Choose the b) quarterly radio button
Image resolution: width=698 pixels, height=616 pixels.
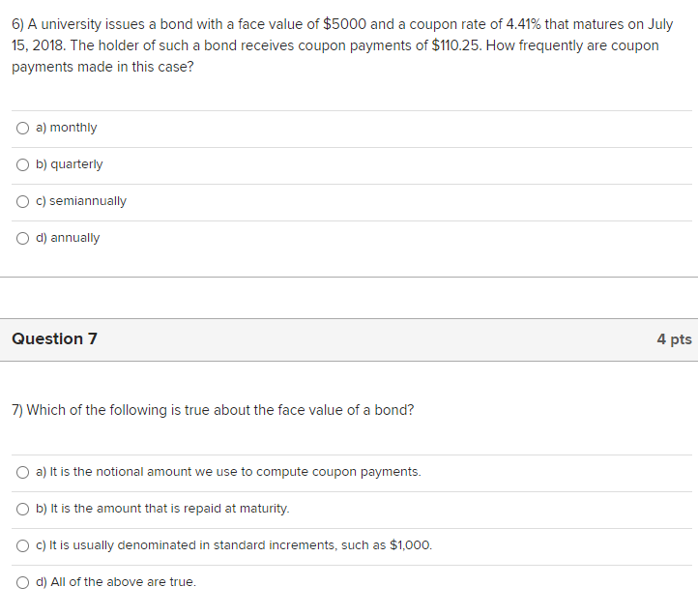[x=22, y=164]
